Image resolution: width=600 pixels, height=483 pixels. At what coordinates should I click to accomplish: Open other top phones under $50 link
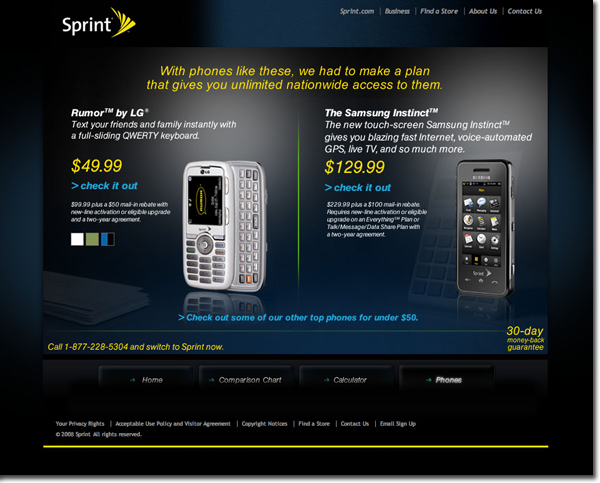point(298,317)
